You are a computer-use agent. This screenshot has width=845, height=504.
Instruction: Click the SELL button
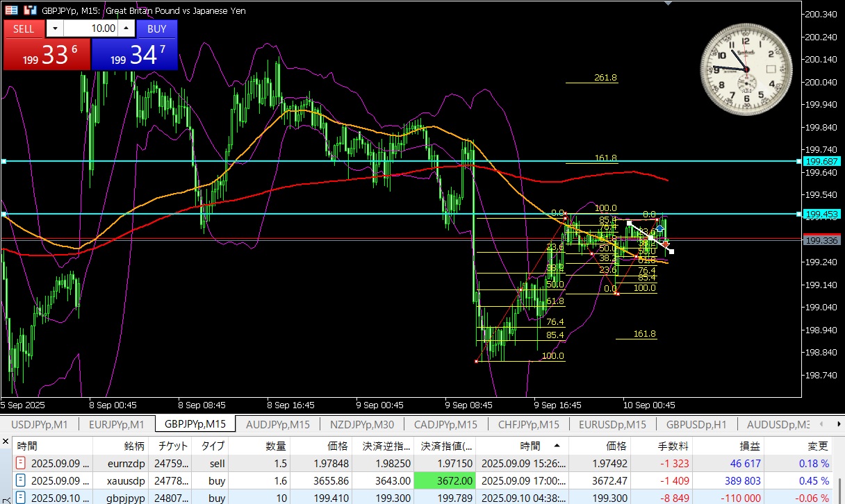[24, 28]
